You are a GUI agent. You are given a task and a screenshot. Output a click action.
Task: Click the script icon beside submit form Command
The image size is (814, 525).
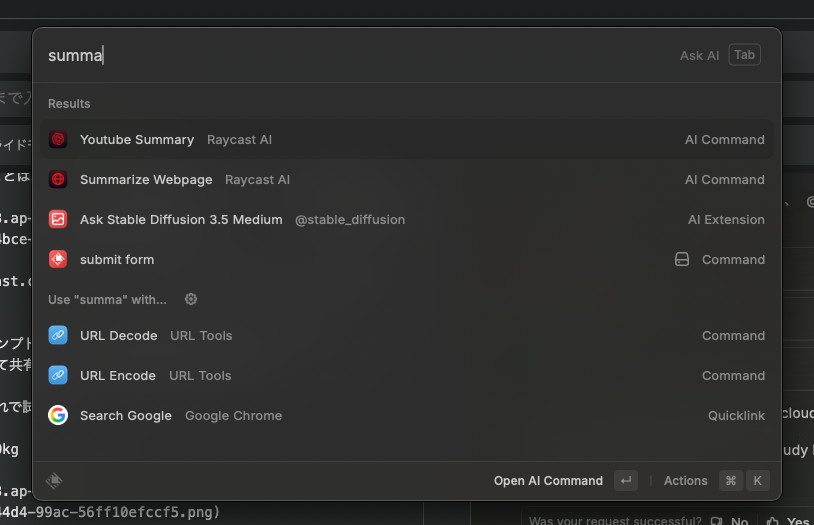[x=682, y=259]
